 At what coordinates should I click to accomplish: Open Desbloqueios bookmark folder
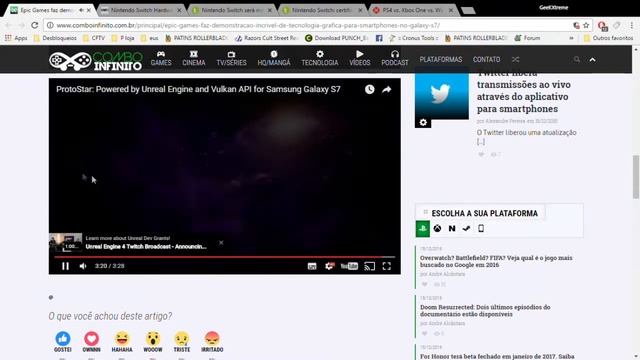(55, 38)
